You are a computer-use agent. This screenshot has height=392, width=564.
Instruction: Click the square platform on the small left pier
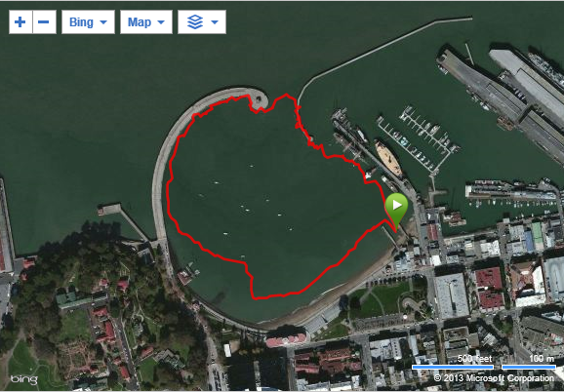pyautogui.click(x=109, y=210)
